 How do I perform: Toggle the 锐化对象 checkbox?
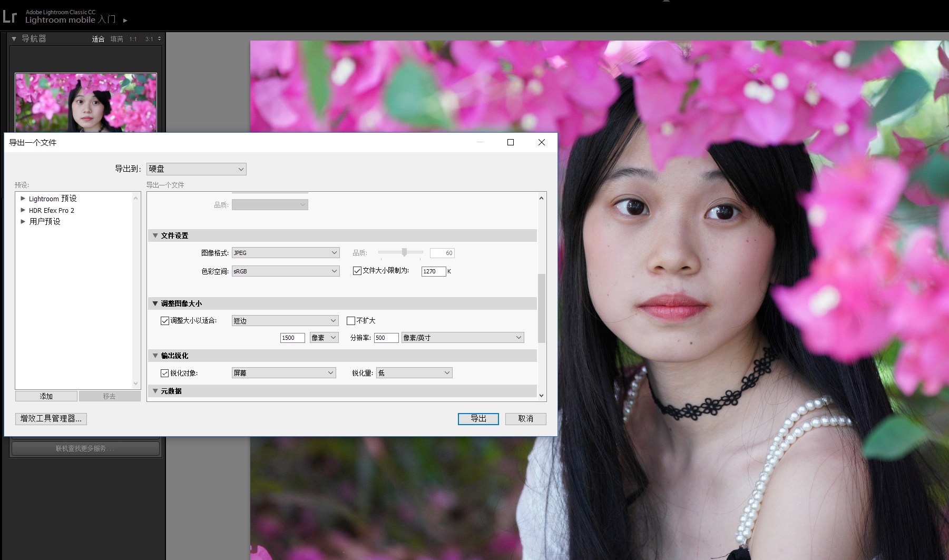[x=165, y=373]
